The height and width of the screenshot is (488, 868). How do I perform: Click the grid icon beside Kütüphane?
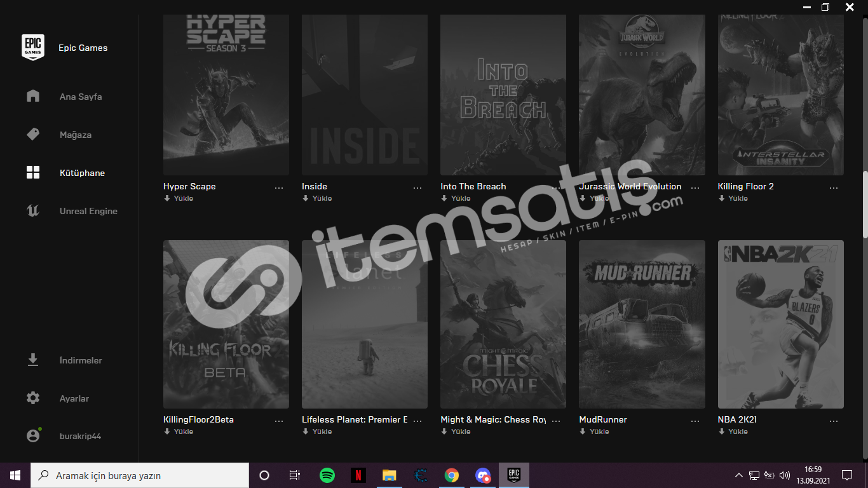pos(33,172)
